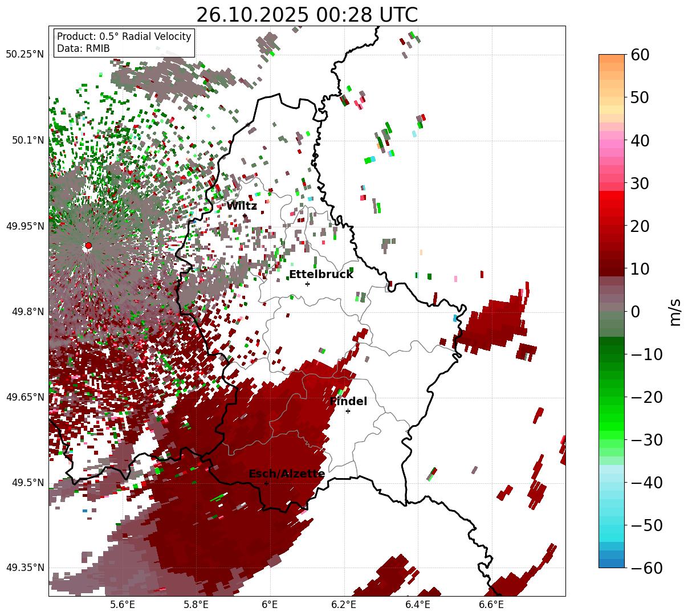Click the colorbar value −30
Screen dimensions: 688x616
tap(646, 440)
